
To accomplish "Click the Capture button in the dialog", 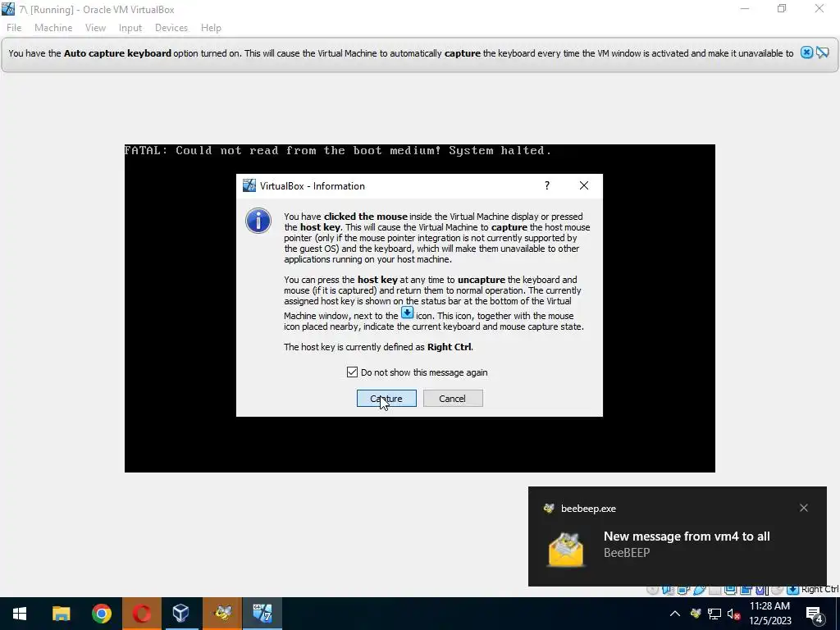I will coord(386,399).
